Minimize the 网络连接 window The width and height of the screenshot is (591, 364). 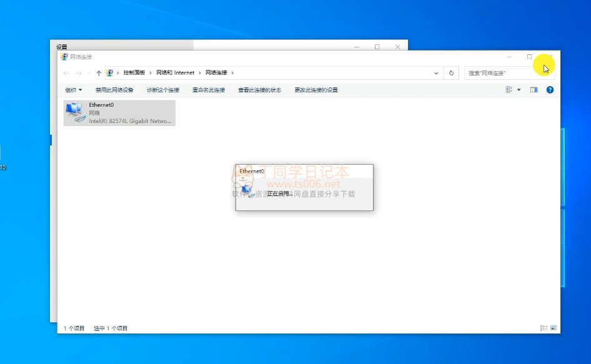click(x=509, y=57)
